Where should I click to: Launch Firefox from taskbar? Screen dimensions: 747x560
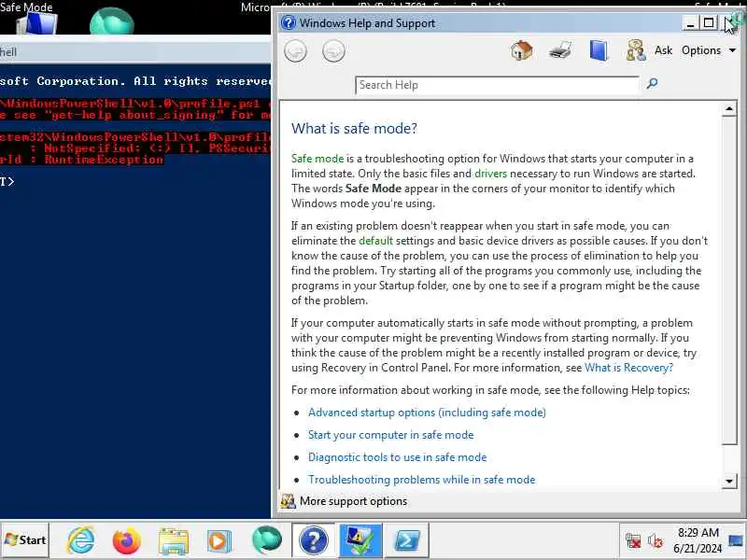(126, 540)
